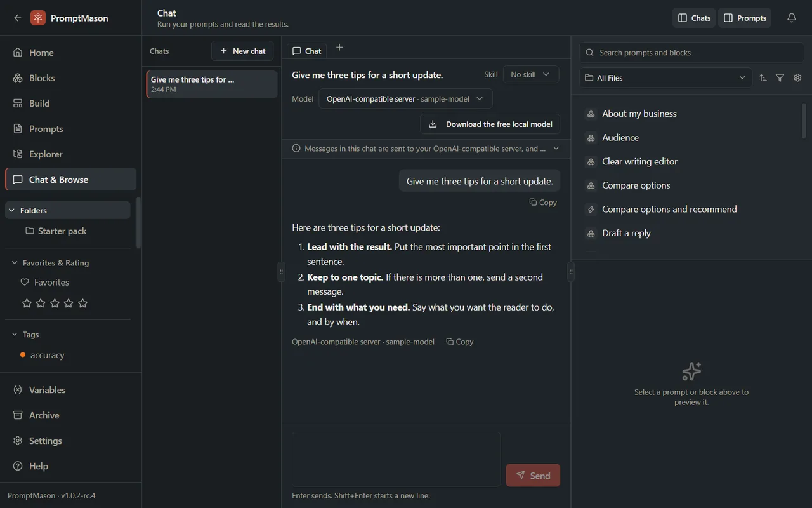
Task: Copy the user message
Action: click(x=543, y=202)
